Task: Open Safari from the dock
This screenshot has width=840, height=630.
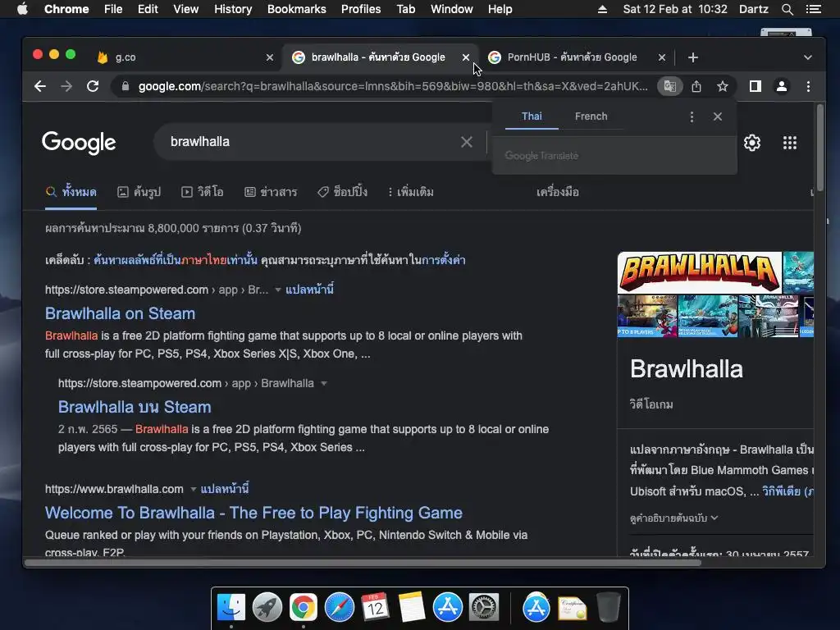Action: pos(339,608)
